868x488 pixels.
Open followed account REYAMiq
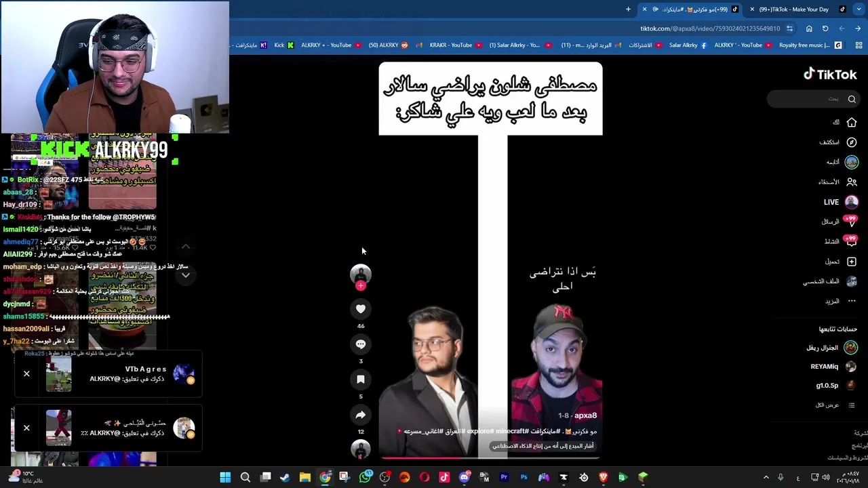click(833, 367)
